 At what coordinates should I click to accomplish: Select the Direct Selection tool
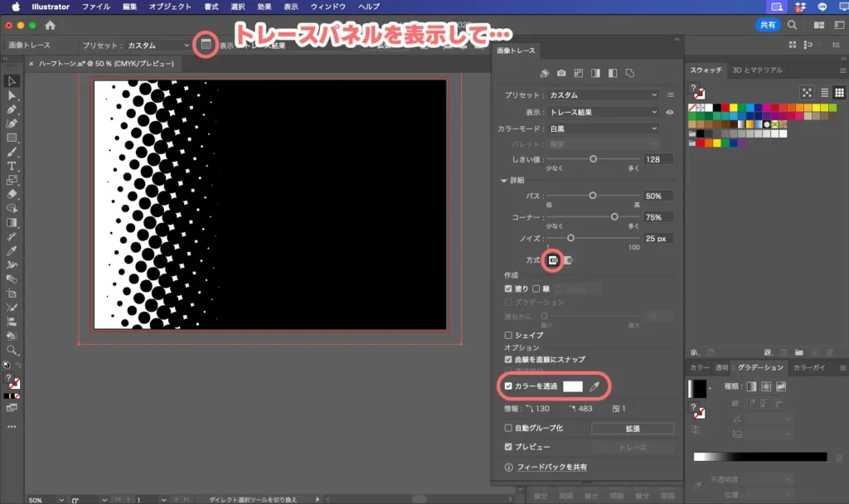(x=11, y=94)
